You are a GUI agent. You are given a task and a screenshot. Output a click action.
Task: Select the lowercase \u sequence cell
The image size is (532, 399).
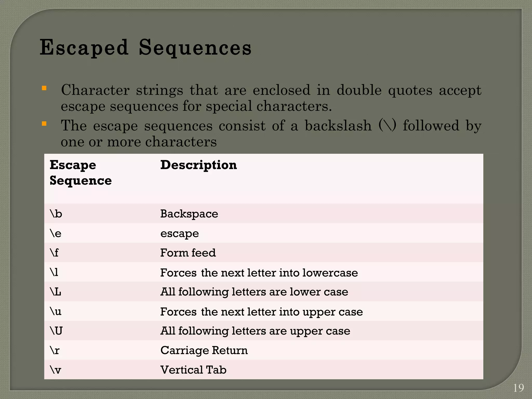coord(56,311)
